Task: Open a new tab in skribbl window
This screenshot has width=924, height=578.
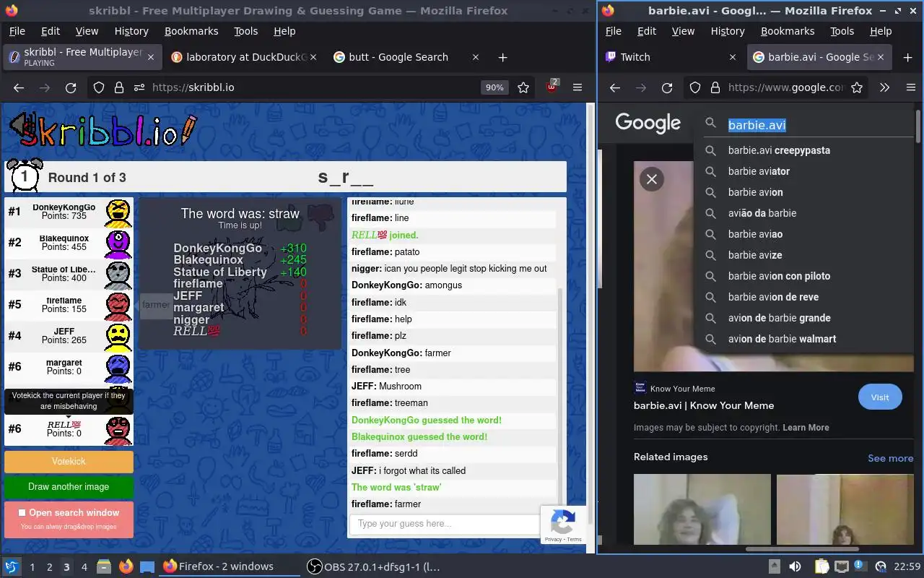Action: point(503,57)
